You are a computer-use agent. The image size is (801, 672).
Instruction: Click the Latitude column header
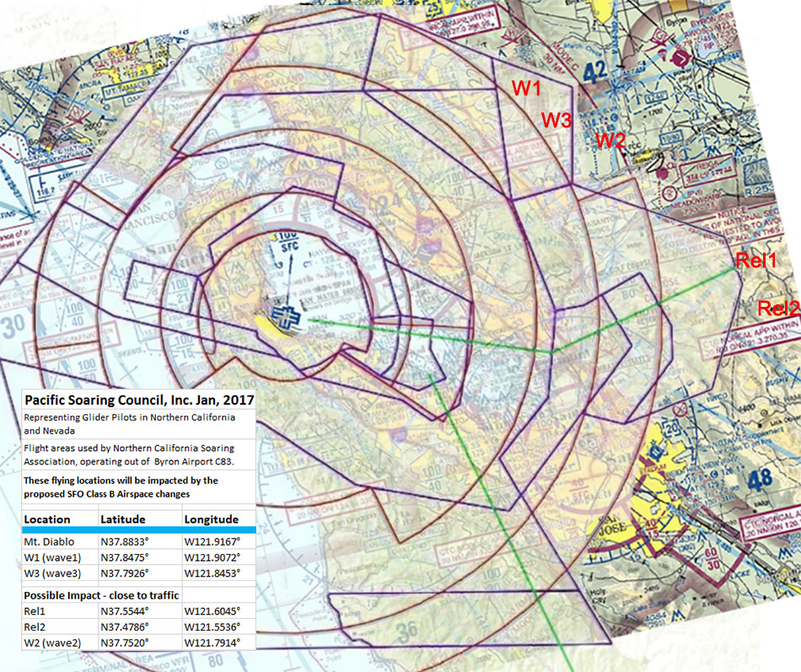(x=122, y=519)
